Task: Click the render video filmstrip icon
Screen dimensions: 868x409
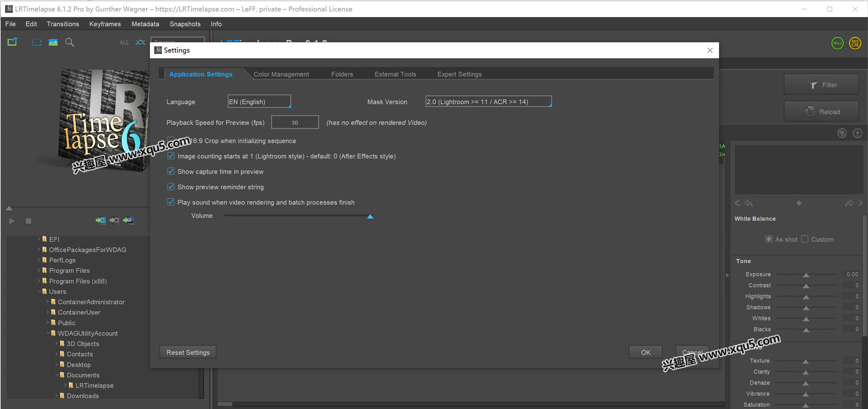Action: click(100, 221)
